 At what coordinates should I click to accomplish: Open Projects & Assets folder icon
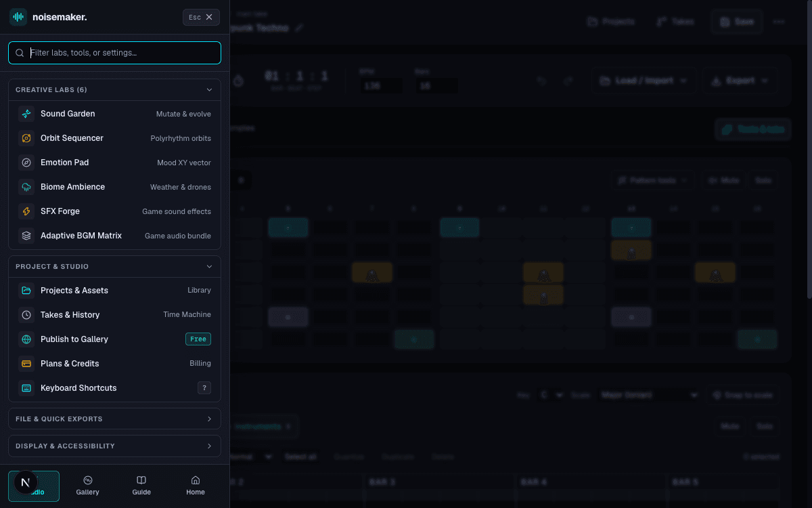tap(26, 291)
